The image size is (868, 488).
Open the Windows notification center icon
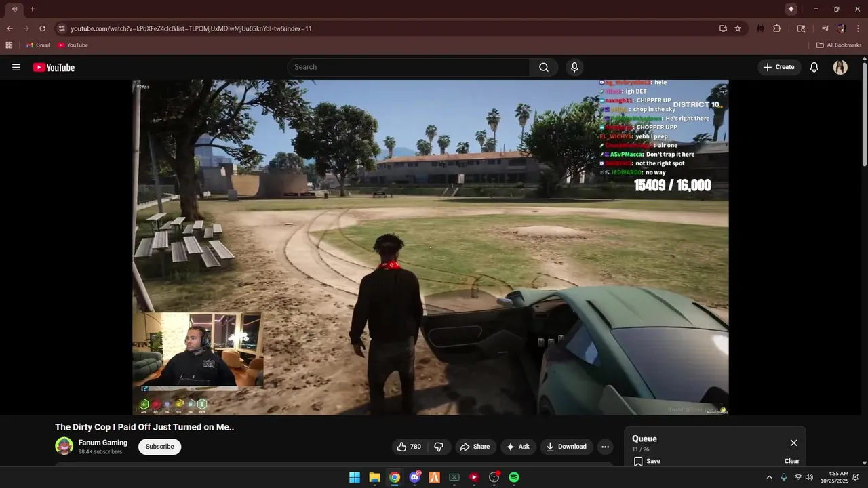tap(856, 477)
